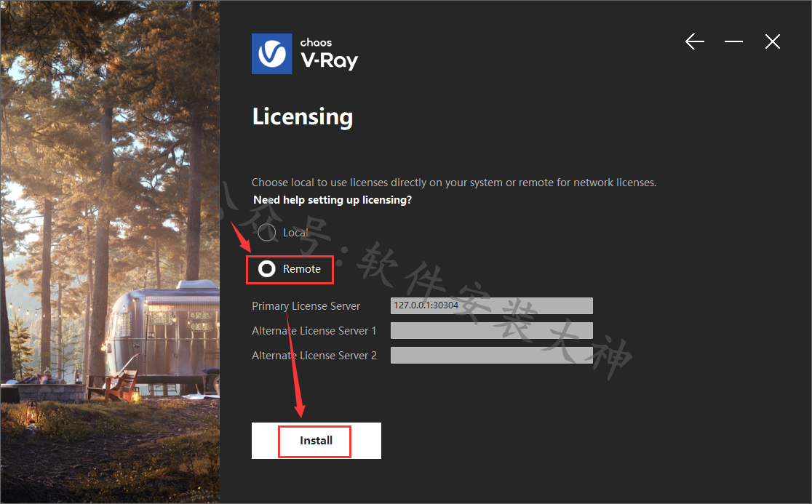This screenshot has width=812, height=504.
Task: Go back using the left arrow icon
Action: (x=694, y=41)
